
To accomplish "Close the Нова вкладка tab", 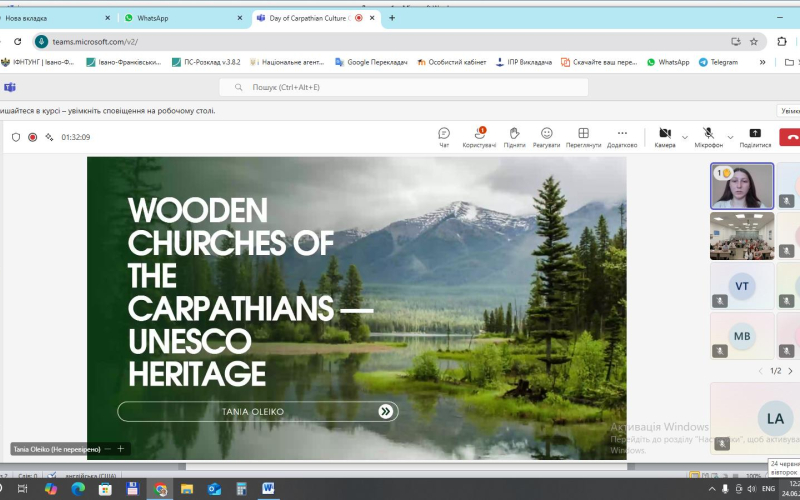I will (x=107, y=18).
